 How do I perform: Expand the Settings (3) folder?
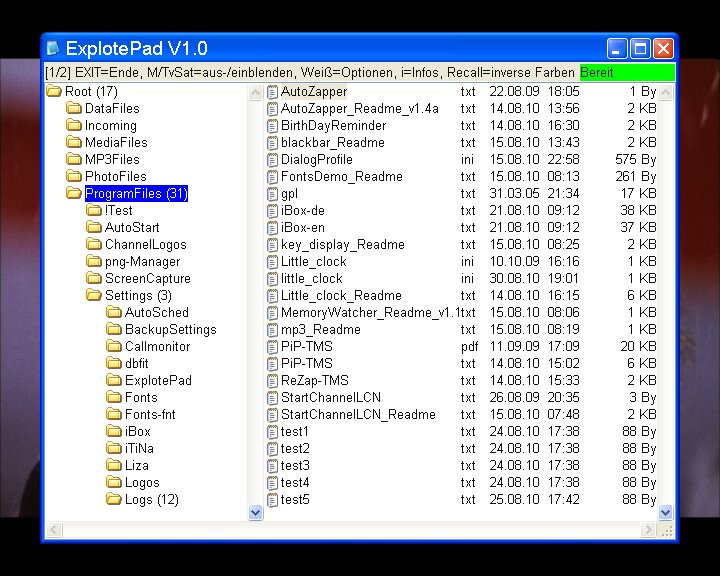[x=94, y=296]
